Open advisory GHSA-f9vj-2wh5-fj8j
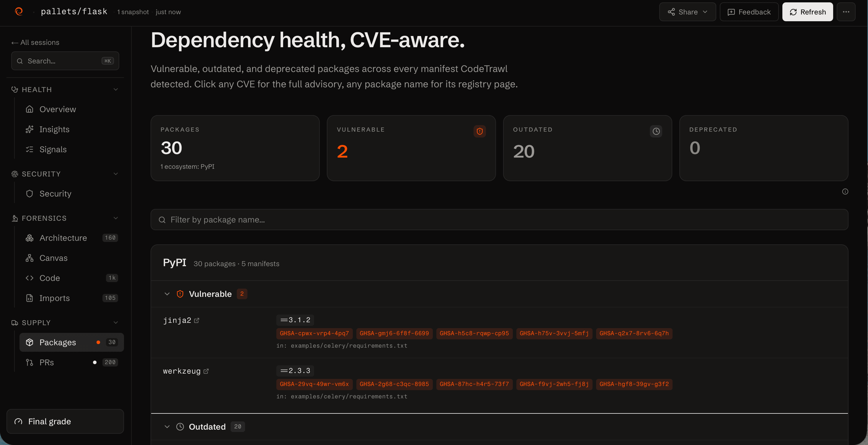Image resolution: width=868 pixels, height=445 pixels. point(554,385)
